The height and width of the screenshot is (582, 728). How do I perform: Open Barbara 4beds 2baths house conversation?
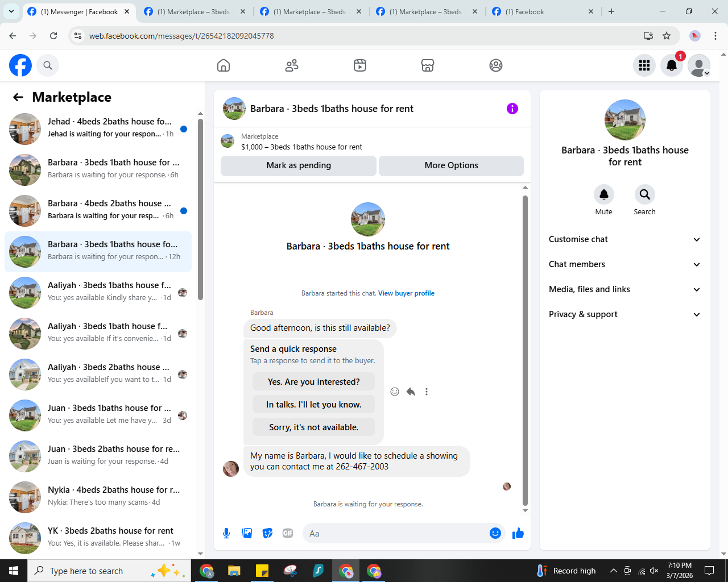pyautogui.click(x=98, y=211)
